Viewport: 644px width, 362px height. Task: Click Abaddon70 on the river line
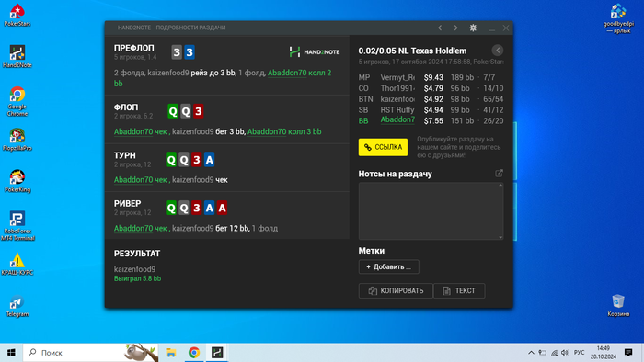tap(133, 229)
